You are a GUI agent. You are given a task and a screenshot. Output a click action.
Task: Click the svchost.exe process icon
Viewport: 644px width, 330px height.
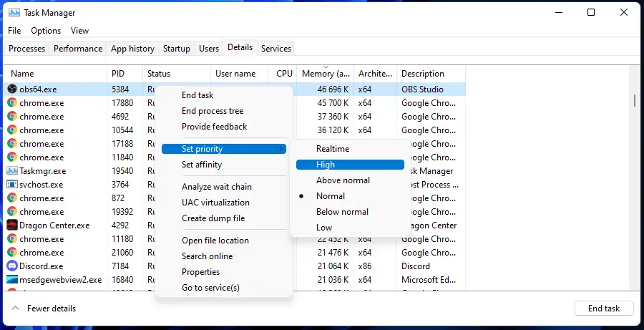(x=12, y=185)
